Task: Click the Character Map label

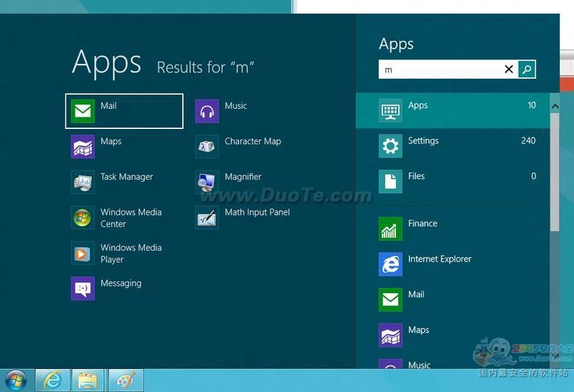Action: click(x=253, y=141)
